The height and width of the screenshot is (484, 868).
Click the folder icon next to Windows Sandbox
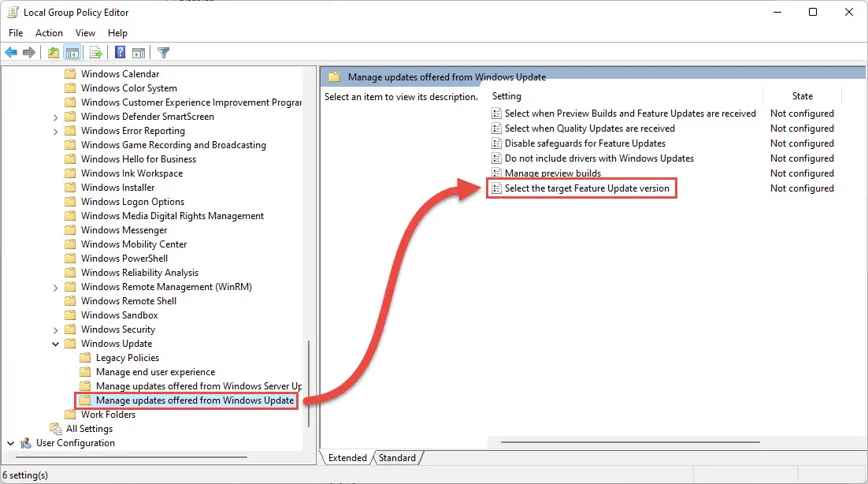click(70, 315)
